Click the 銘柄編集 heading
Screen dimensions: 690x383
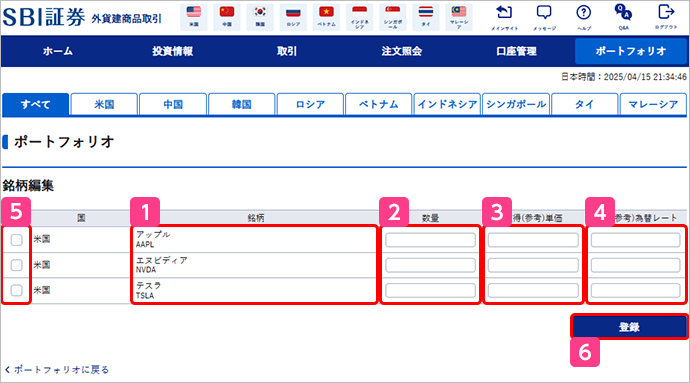click(28, 186)
